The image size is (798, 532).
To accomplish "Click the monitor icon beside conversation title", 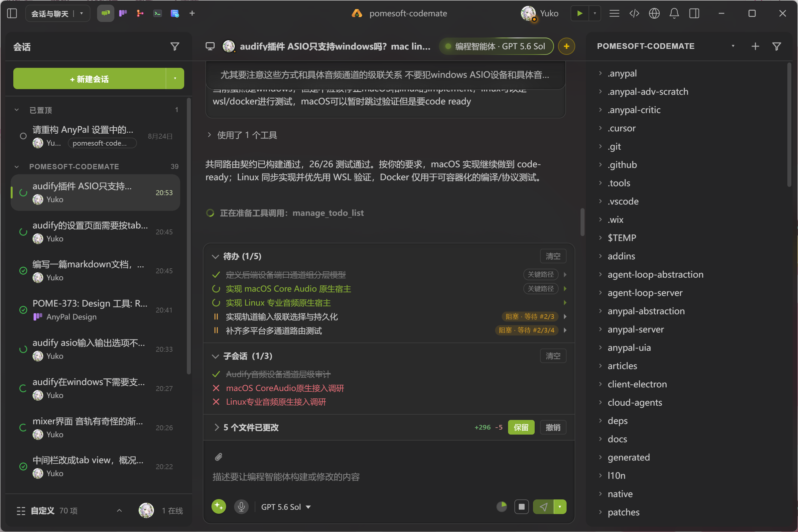I will [210, 46].
